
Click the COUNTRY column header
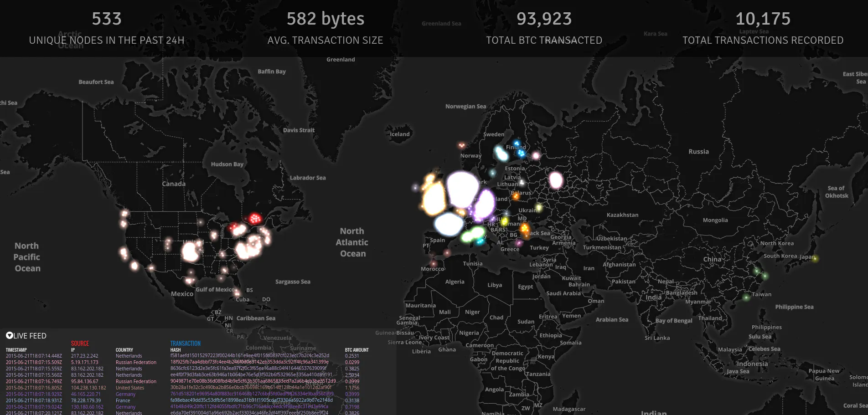coord(124,350)
